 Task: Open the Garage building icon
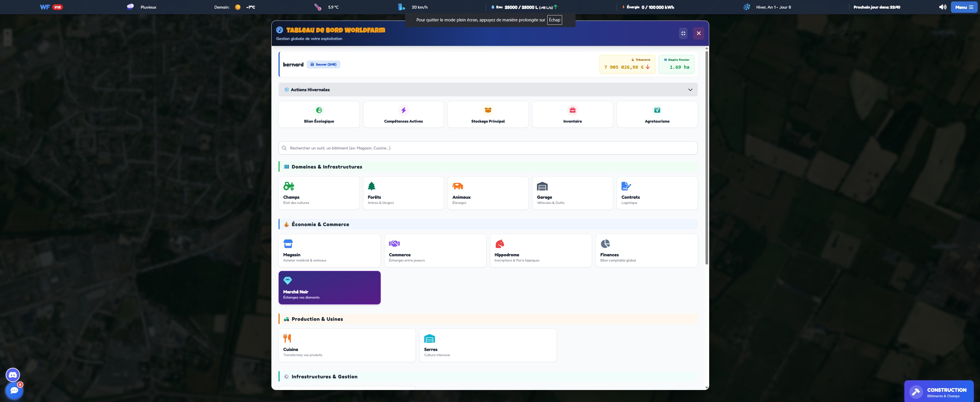pos(542,186)
